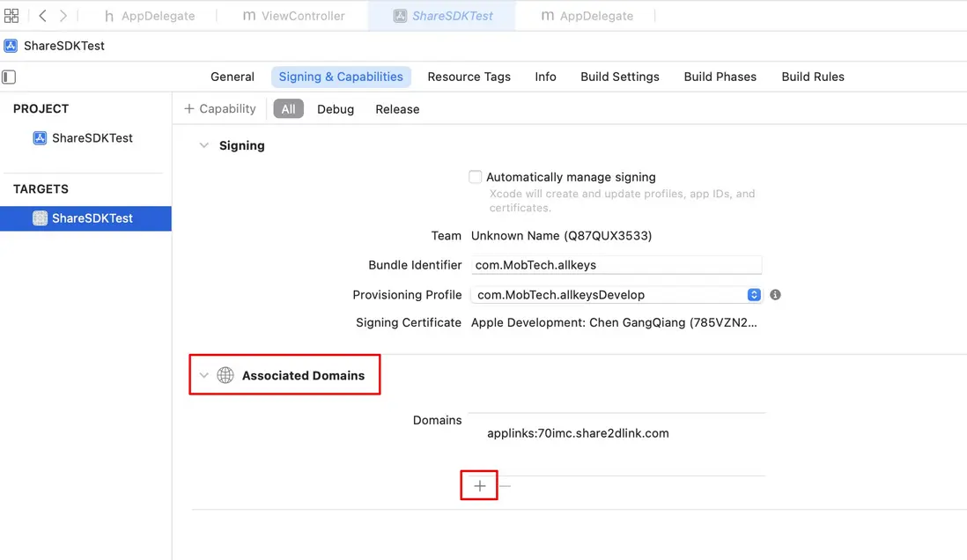Select the Release configuration filter

coord(397,109)
